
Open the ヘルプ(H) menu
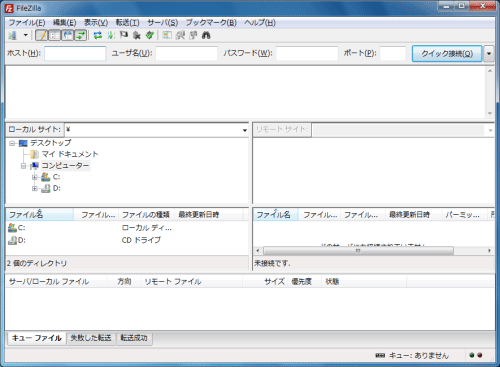[260, 23]
